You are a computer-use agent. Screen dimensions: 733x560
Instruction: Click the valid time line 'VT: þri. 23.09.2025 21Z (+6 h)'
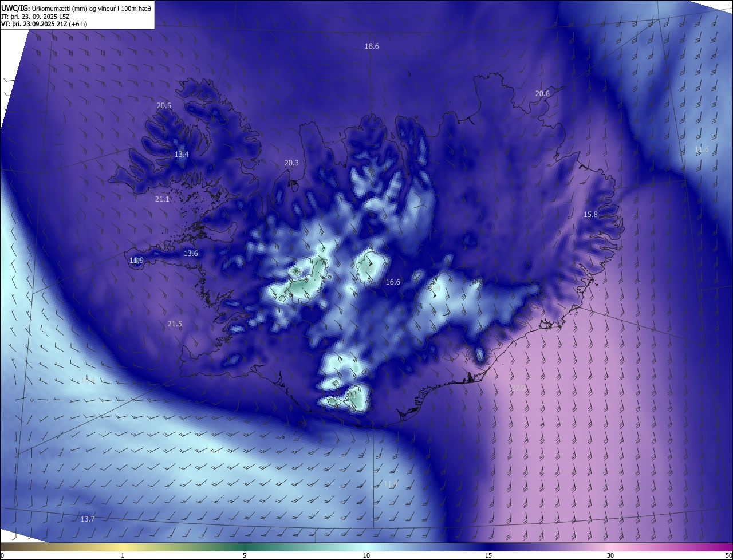(44, 24)
